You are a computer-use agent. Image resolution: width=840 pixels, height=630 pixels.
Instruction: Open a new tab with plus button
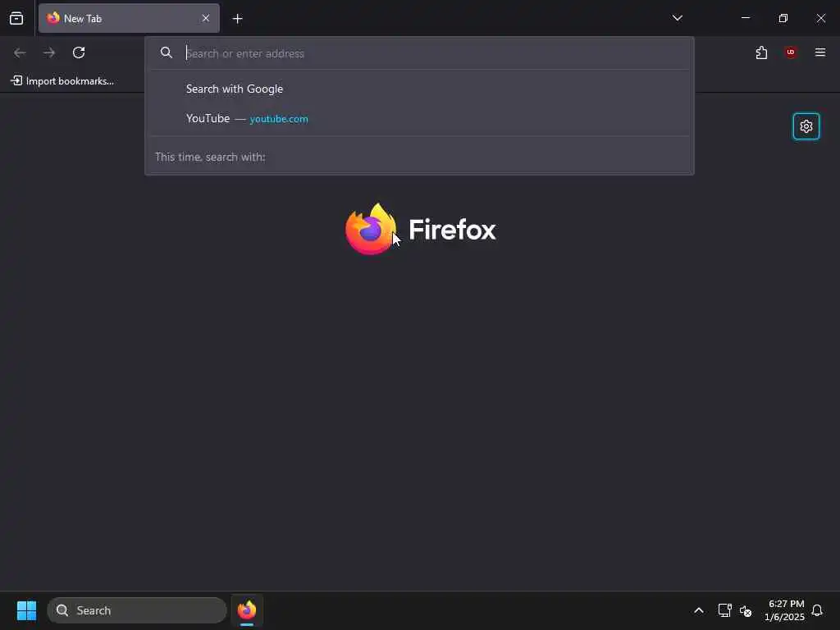pos(237,19)
